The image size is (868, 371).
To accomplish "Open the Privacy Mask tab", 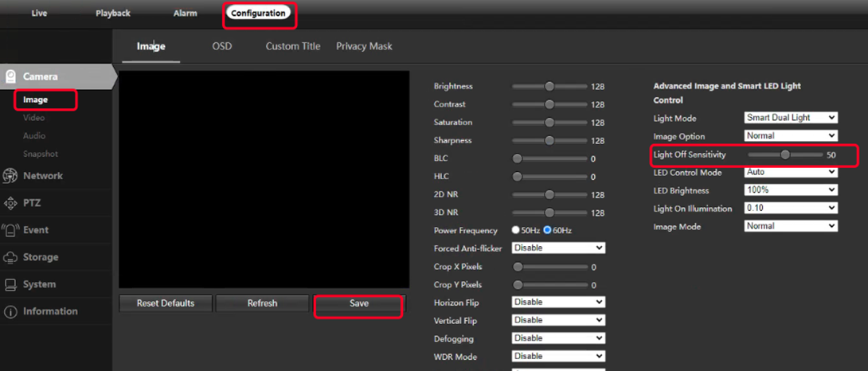I will pos(364,46).
